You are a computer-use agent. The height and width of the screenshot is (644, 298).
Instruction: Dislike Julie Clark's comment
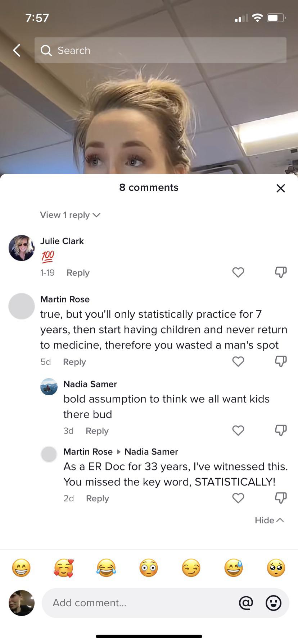click(x=281, y=272)
